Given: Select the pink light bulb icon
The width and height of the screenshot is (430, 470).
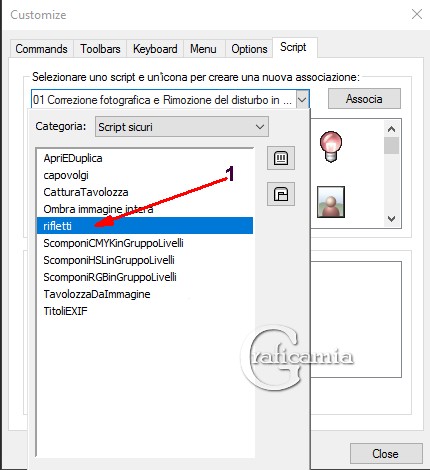Looking at the screenshot, I should [331, 147].
